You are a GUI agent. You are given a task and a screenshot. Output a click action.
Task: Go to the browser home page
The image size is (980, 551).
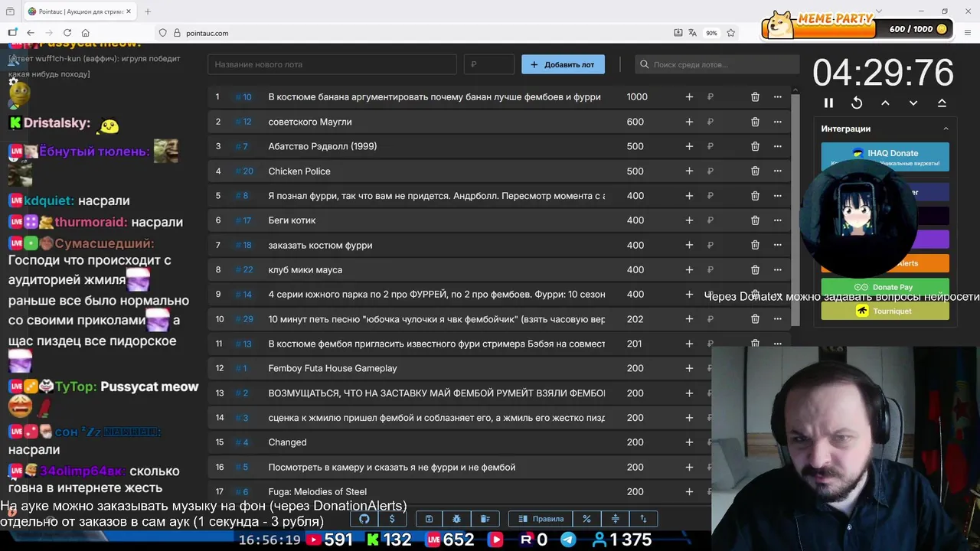tap(86, 33)
